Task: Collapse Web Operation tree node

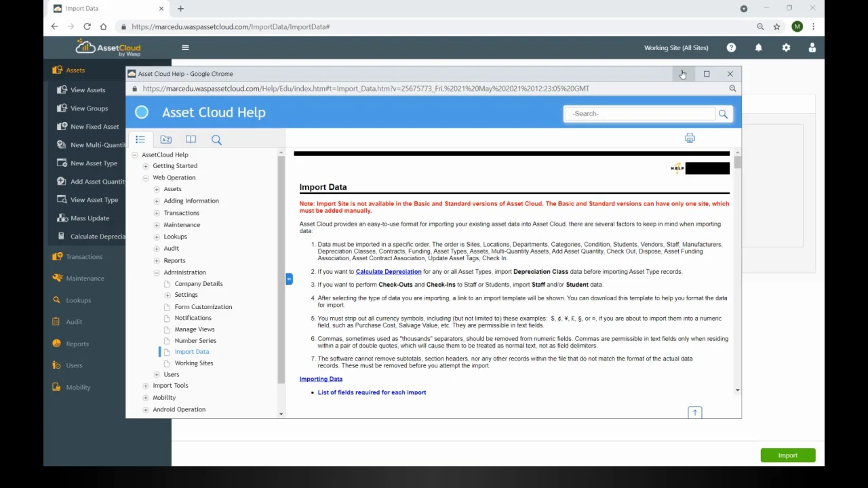Action: click(x=145, y=178)
